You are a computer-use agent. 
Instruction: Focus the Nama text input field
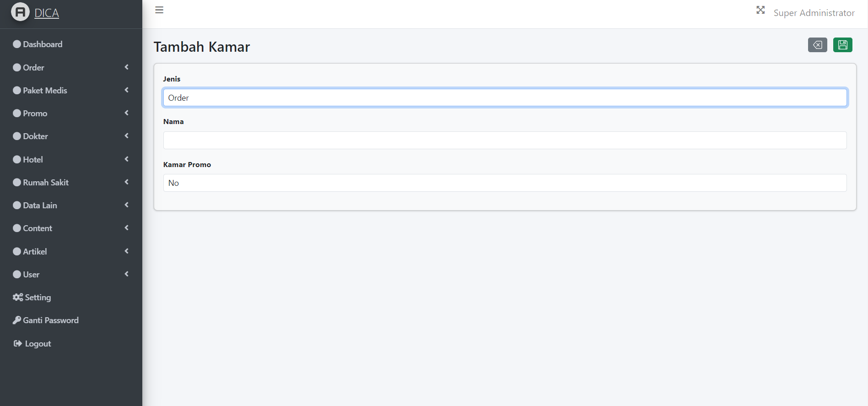coord(505,140)
